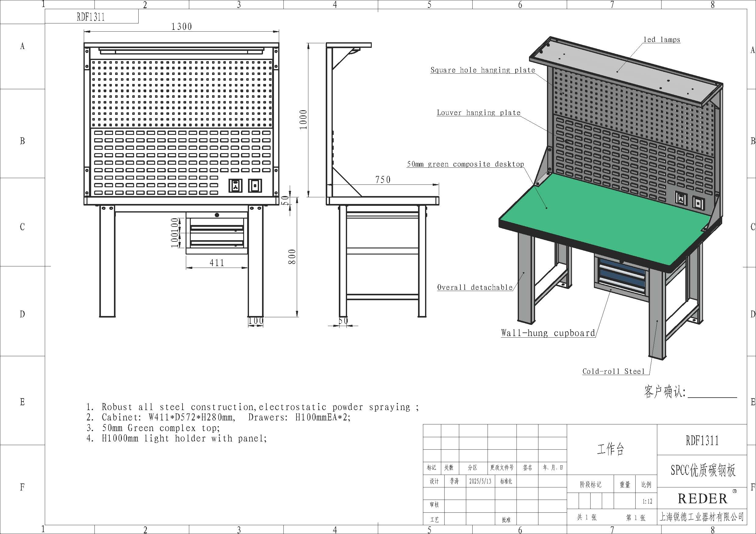Click the '50mm green composite desktop' label
Screen dimensions: 756x534
pos(465,164)
